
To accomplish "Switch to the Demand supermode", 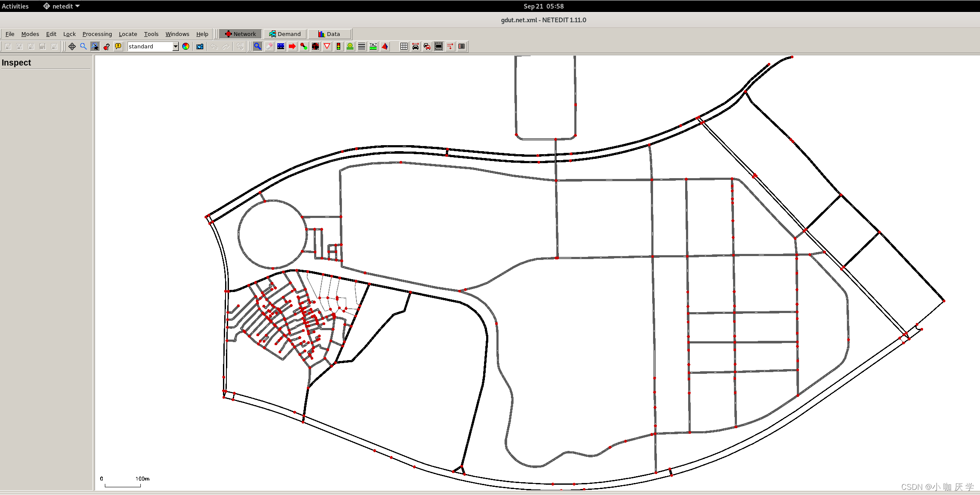I will (285, 34).
